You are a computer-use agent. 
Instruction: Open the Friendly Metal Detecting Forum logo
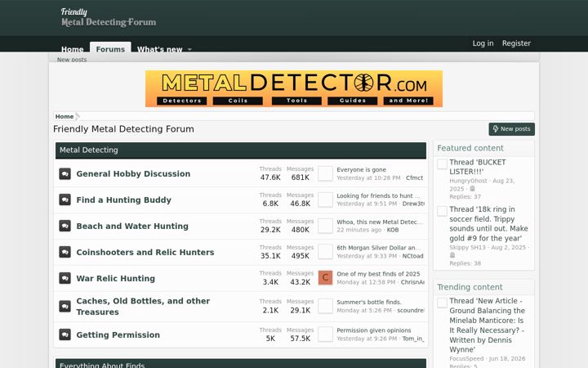[x=109, y=18]
